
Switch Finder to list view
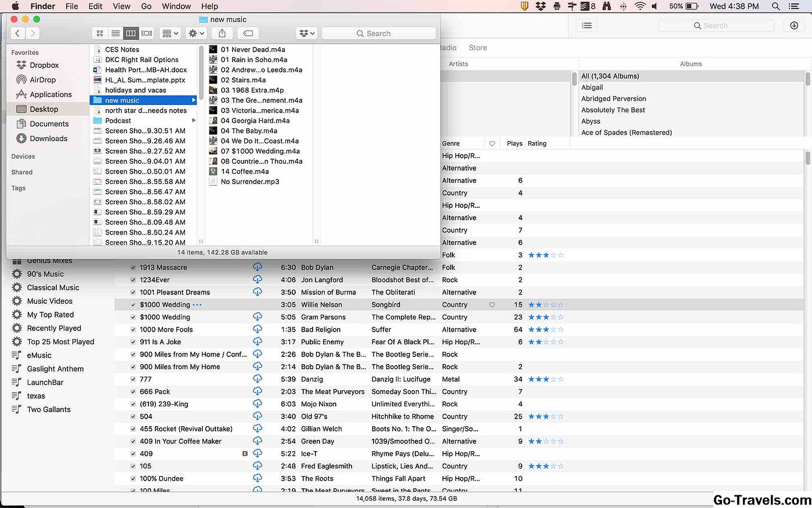(115, 34)
